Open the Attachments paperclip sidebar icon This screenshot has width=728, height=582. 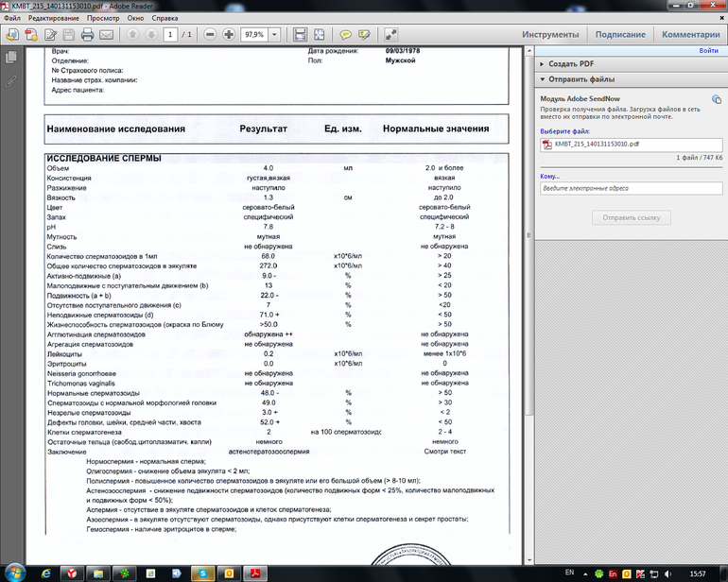point(11,81)
